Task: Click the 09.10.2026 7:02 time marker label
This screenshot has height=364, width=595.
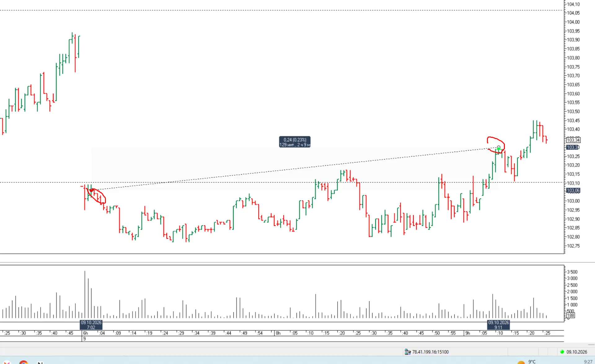Action: tap(91, 325)
